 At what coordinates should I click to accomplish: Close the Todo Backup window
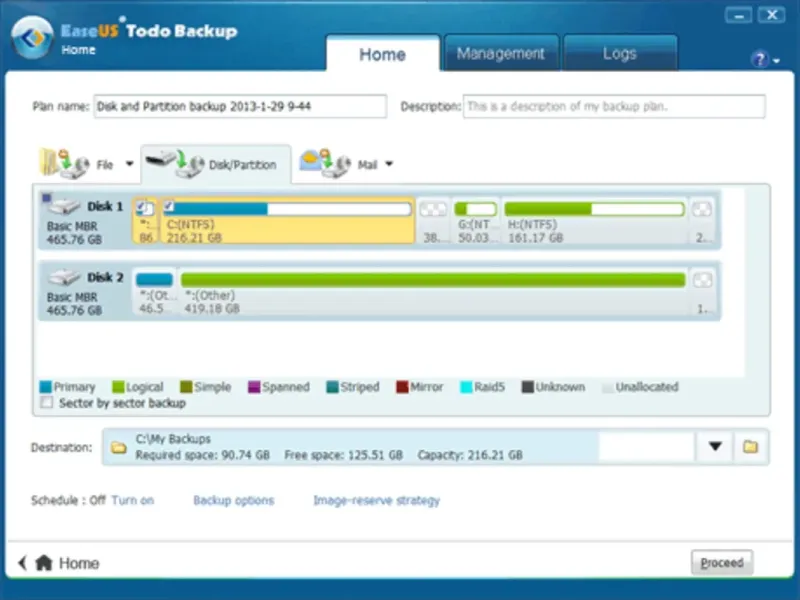(x=772, y=15)
